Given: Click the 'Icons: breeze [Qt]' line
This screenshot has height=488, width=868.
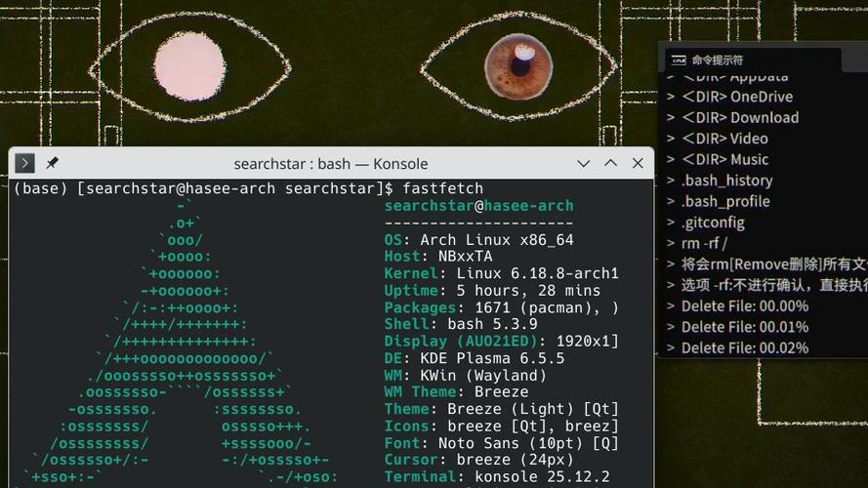Looking at the screenshot, I should [x=502, y=427].
